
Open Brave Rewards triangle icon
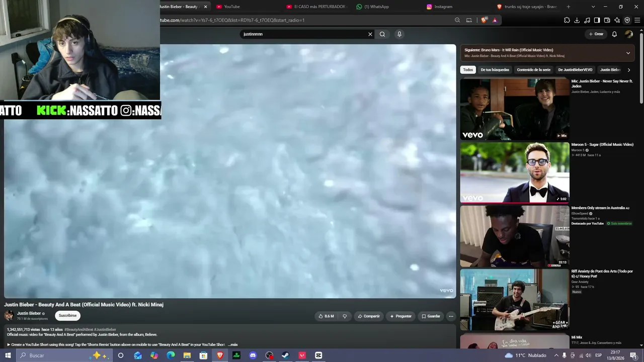(495, 20)
